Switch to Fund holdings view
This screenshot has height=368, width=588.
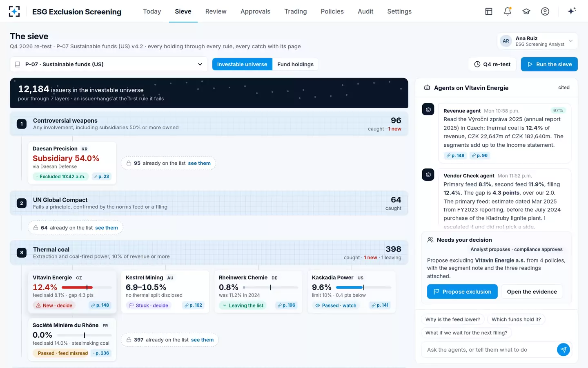pos(296,64)
